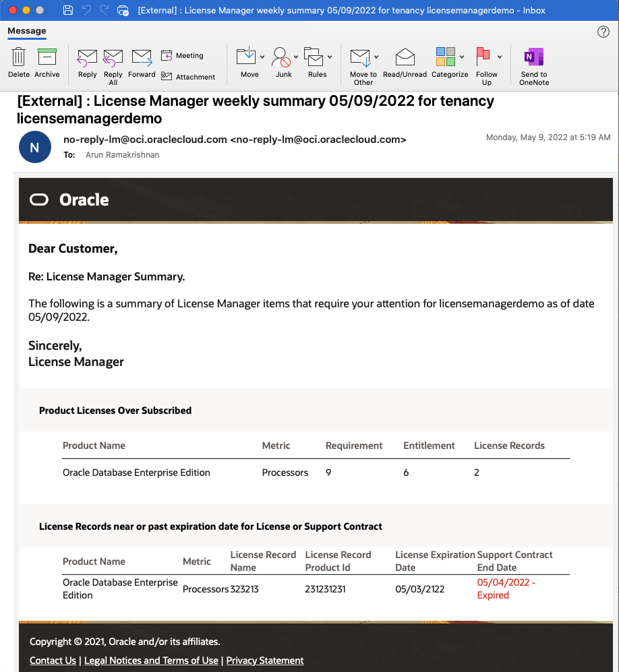Click the sender's avatar circle
The height and width of the screenshot is (672, 619).
(x=34, y=146)
